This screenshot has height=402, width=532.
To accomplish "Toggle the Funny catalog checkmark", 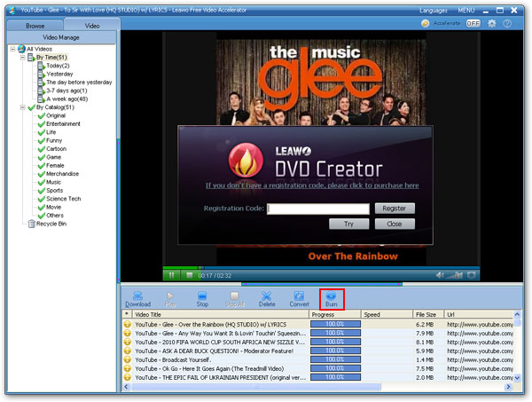I will click(42, 140).
